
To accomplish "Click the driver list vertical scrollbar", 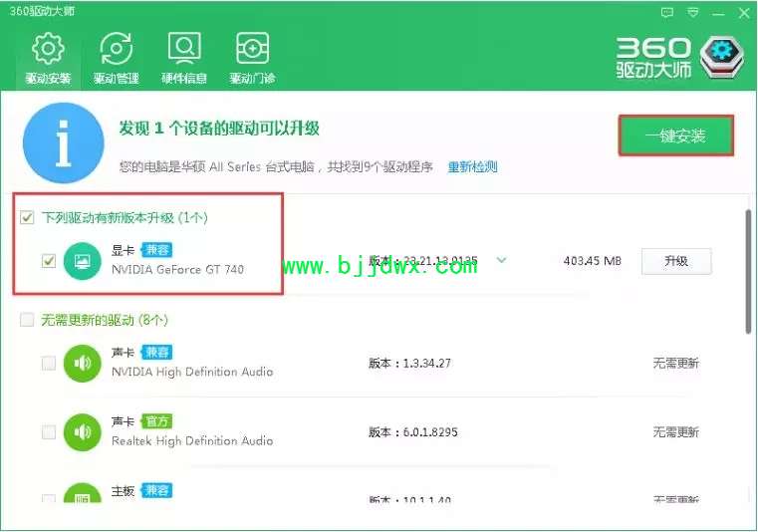I will pos(748,271).
